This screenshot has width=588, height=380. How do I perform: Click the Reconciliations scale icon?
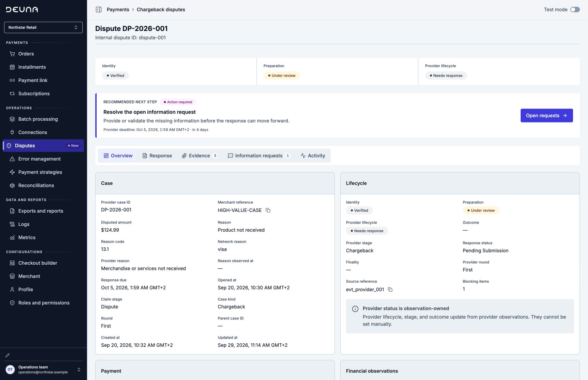click(x=12, y=185)
